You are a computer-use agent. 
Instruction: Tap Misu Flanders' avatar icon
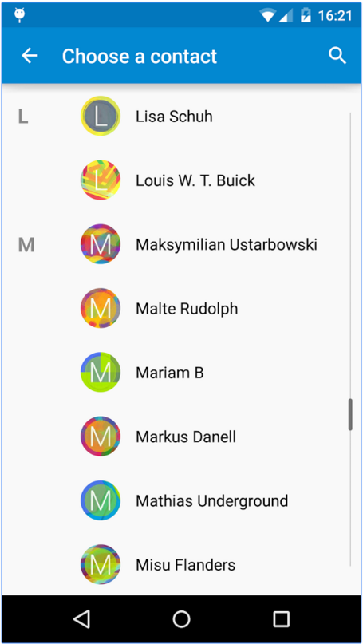point(101,565)
